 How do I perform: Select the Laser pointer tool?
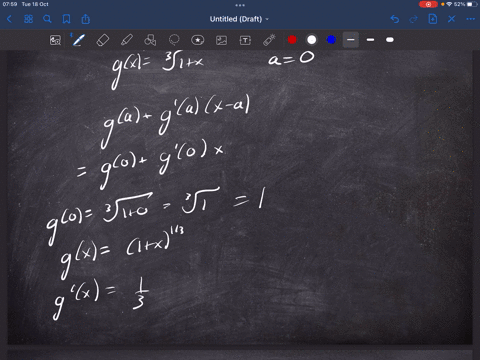click(269, 40)
